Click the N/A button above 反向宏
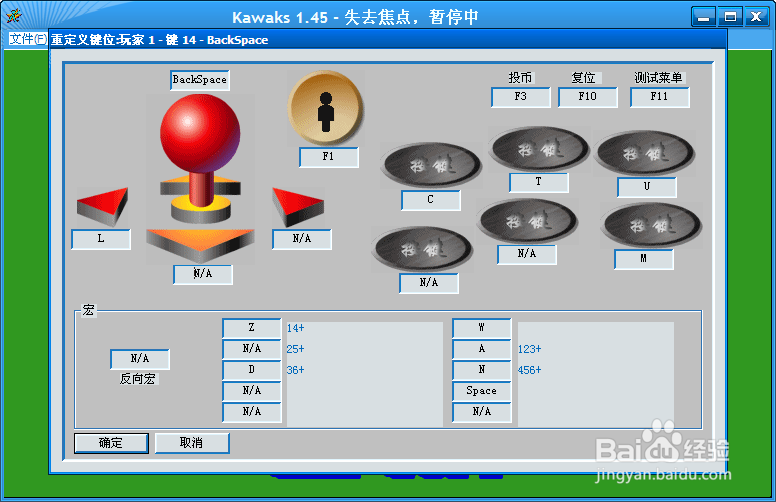Image resolution: width=776 pixels, height=502 pixels. coord(140,359)
